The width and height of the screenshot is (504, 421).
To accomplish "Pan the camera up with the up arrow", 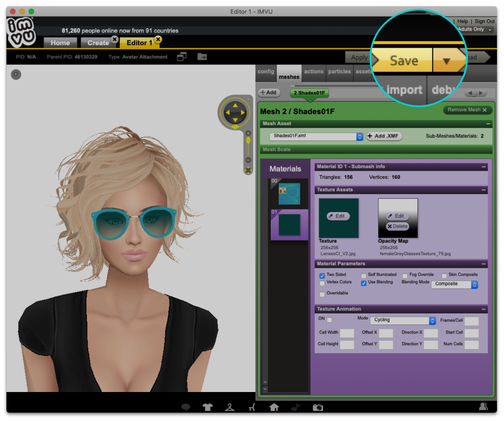I will coord(235,105).
